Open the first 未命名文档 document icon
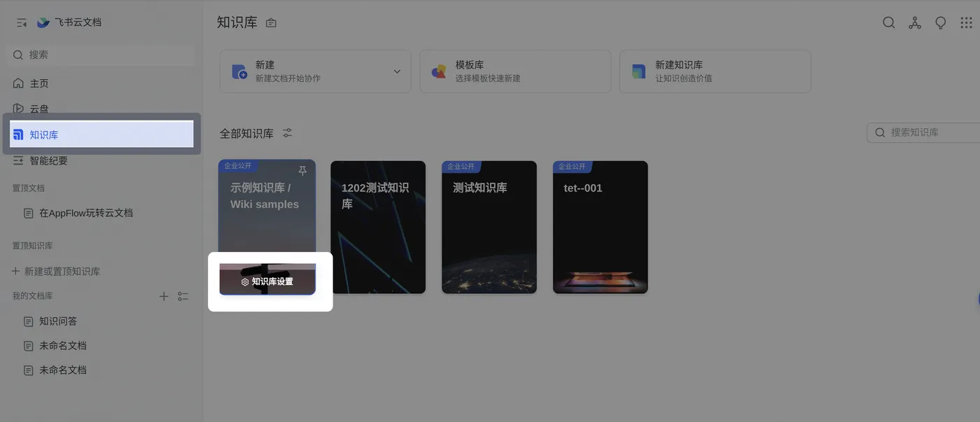The width and height of the screenshot is (980, 422). click(29, 346)
